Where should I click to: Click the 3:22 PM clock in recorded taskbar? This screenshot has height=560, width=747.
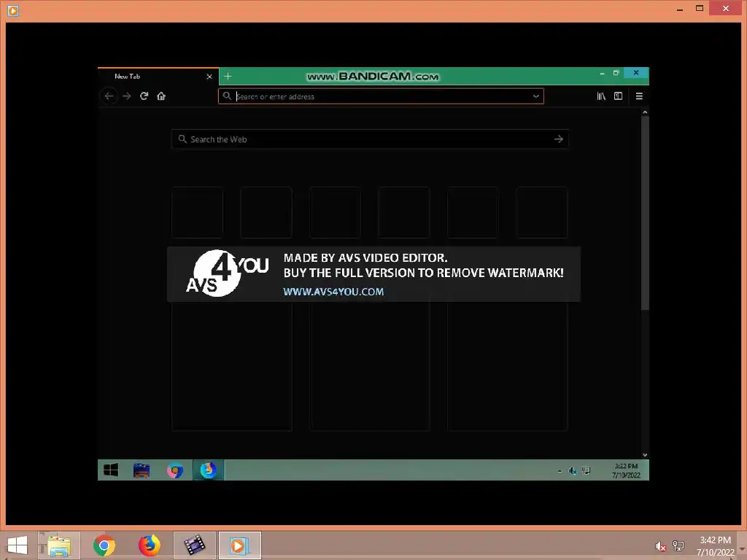[626, 470]
